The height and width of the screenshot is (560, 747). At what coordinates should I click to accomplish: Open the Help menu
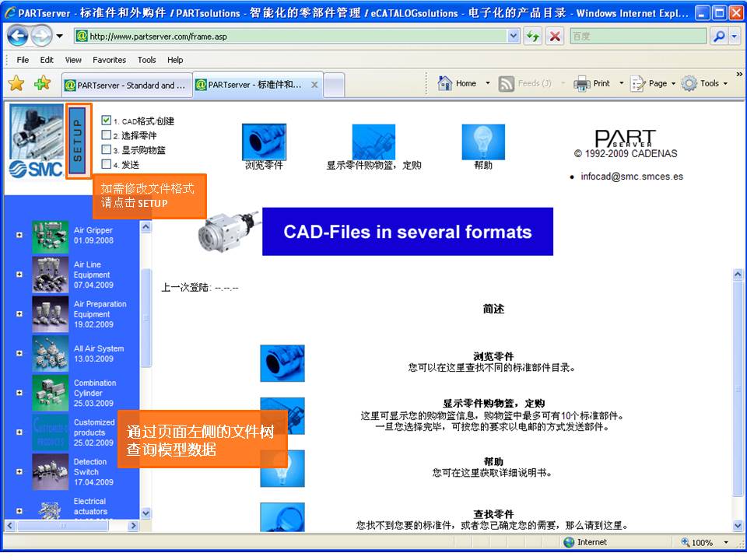175,60
